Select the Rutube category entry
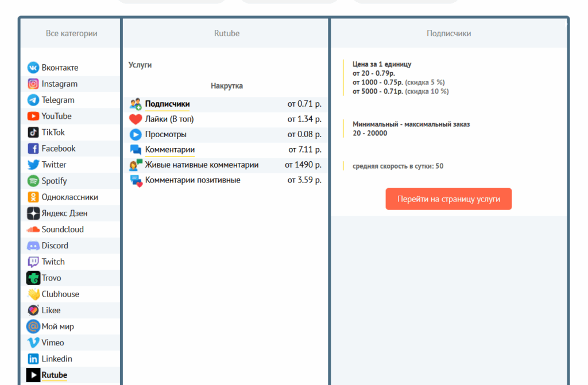This screenshot has width=588, height=385. click(54, 375)
